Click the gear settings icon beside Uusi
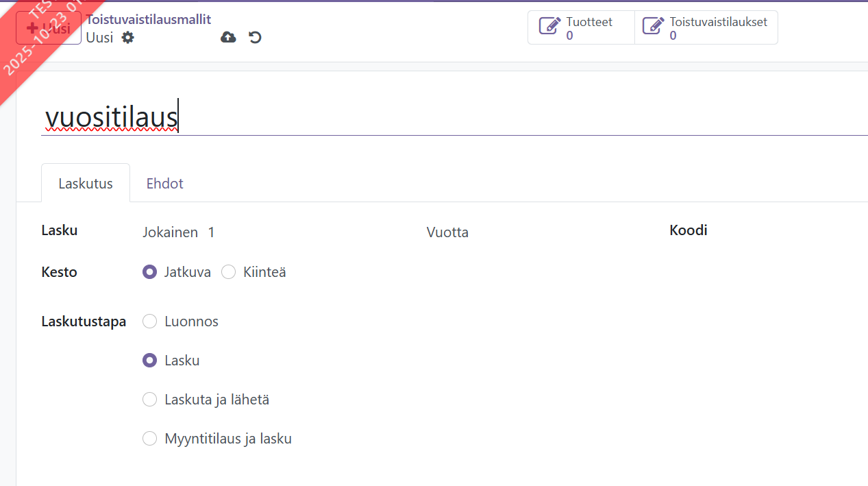 127,38
